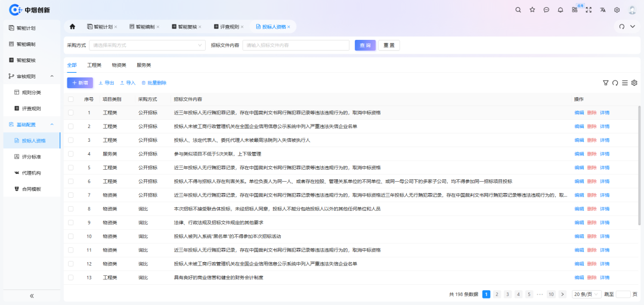
Task: Click the table refresh icon
Action: point(615,83)
